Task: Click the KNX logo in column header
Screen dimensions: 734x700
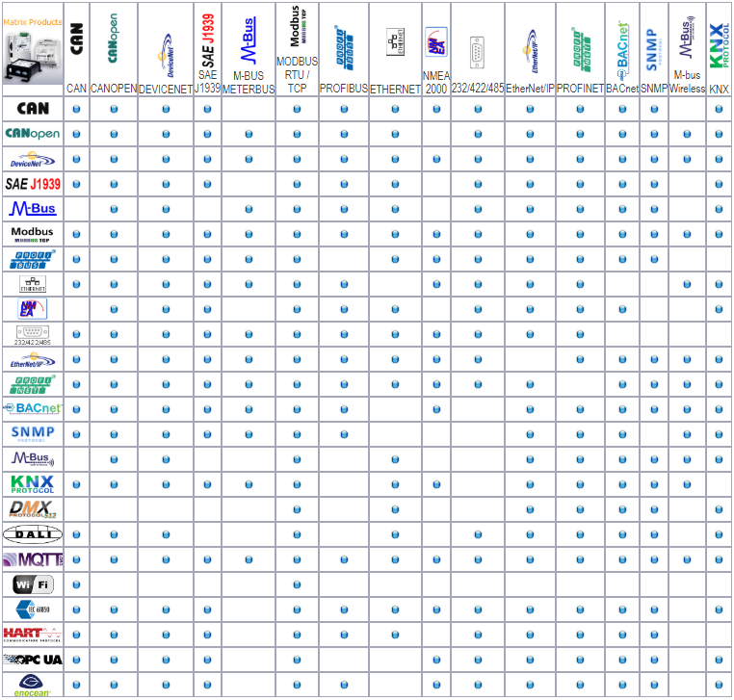Action: tap(719, 46)
